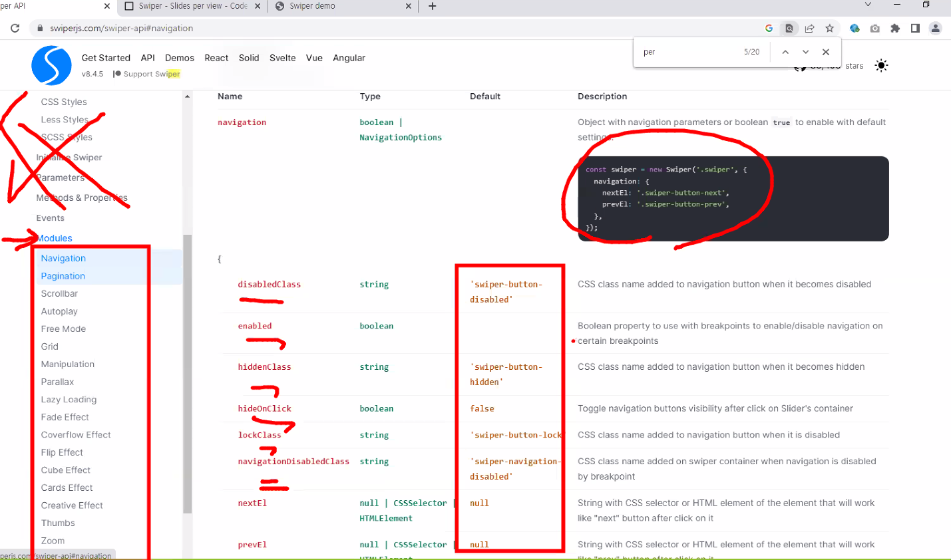Open Events in the sidebar
The width and height of the screenshot is (951, 560).
[x=51, y=218]
